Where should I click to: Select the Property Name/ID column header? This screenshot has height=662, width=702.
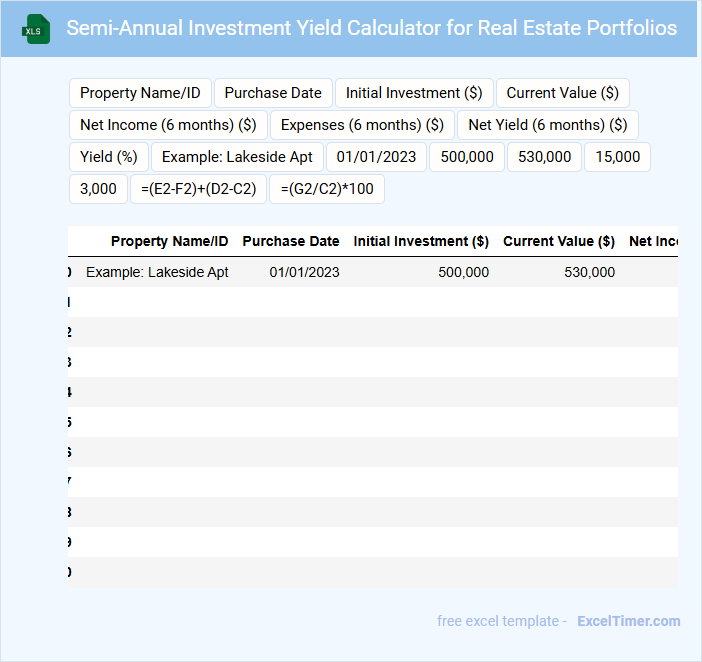pyautogui.click(x=169, y=241)
